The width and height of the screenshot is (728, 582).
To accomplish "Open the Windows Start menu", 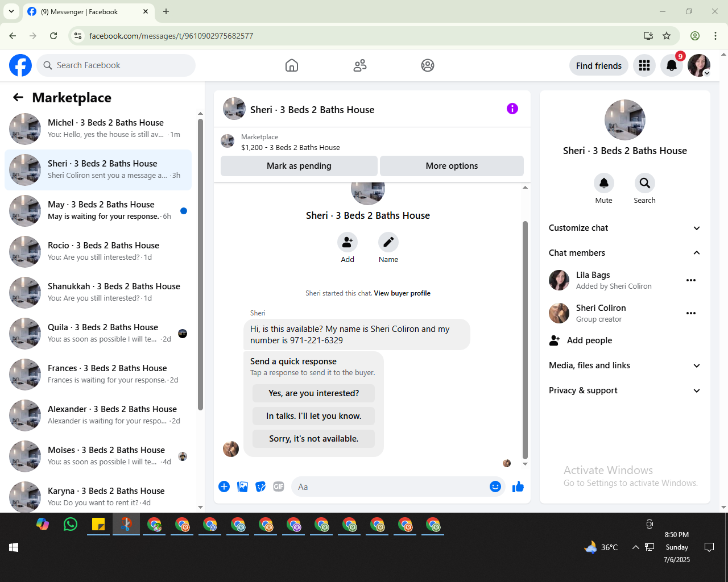I will pyautogui.click(x=14, y=547).
